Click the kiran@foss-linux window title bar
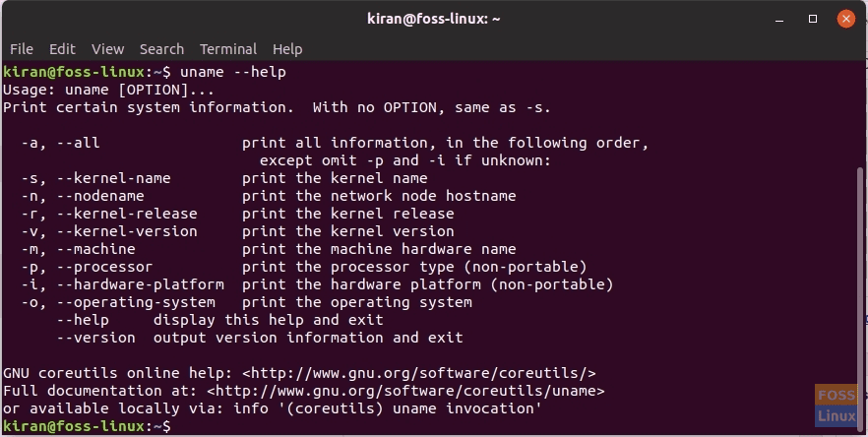This screenshot has width=868, height=437. pyautogui.click(x=433, y=18)
